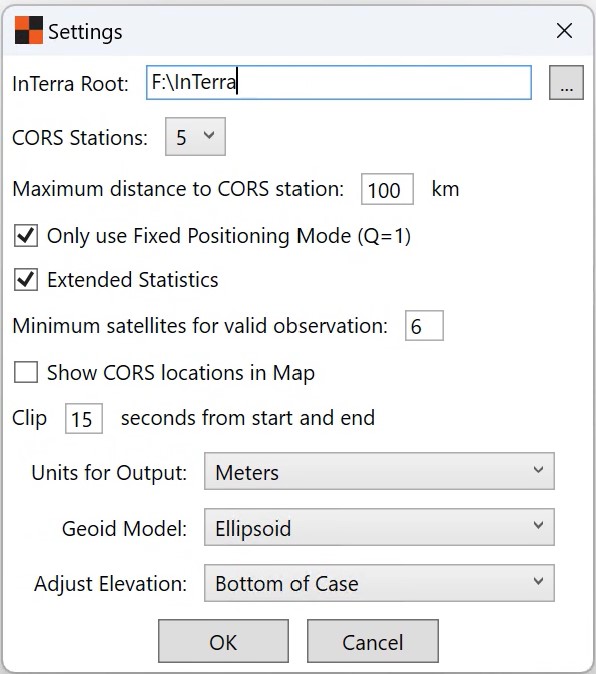Click 'seconds from start and end' text
This screenshot has height=674, width=596.
(x=248, y=418)
